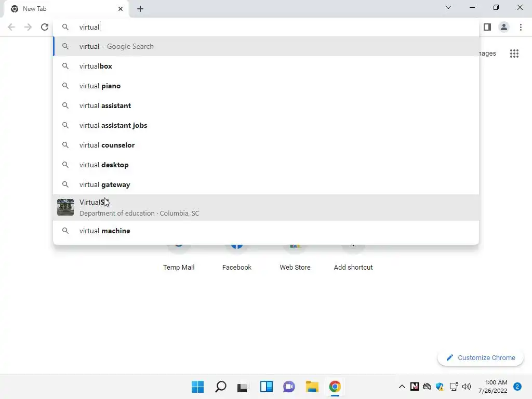The width and height of the screenshot is (532, 399).
Task: Reload the current page
Action: tap(45, 27)
